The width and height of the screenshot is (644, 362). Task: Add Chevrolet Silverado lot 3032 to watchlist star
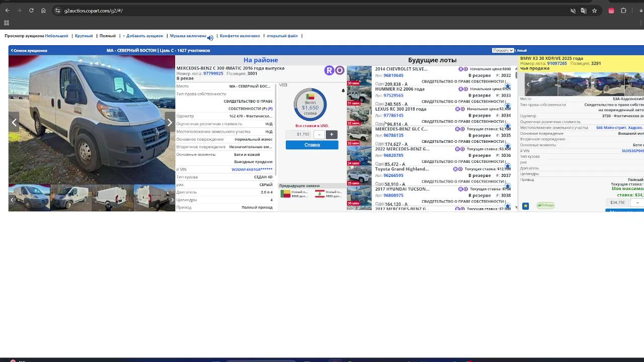(508, 86)
